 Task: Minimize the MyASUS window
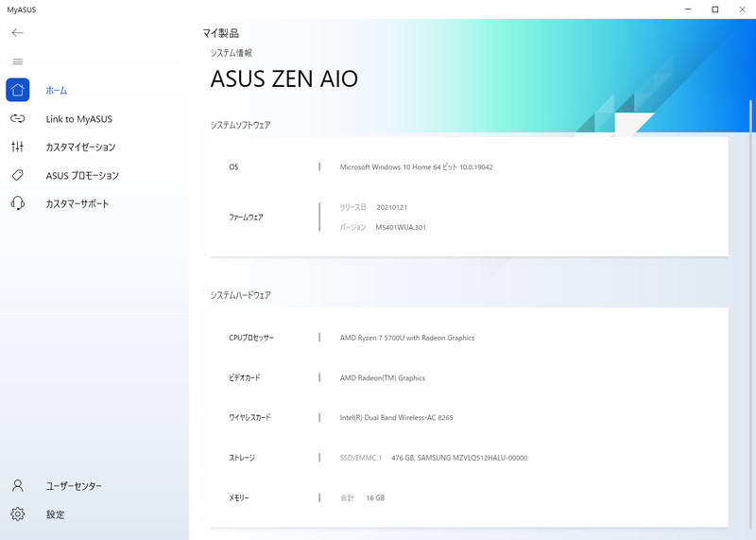click(688, 9)
